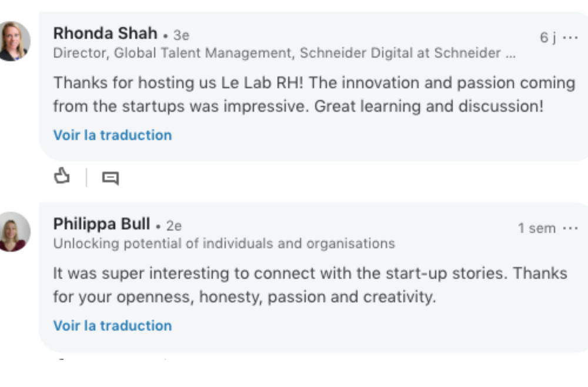This screenshot has height=387, width=588.
Task: Translate Rhonda's comment via Voir la traduction
Action: point(112,135)
